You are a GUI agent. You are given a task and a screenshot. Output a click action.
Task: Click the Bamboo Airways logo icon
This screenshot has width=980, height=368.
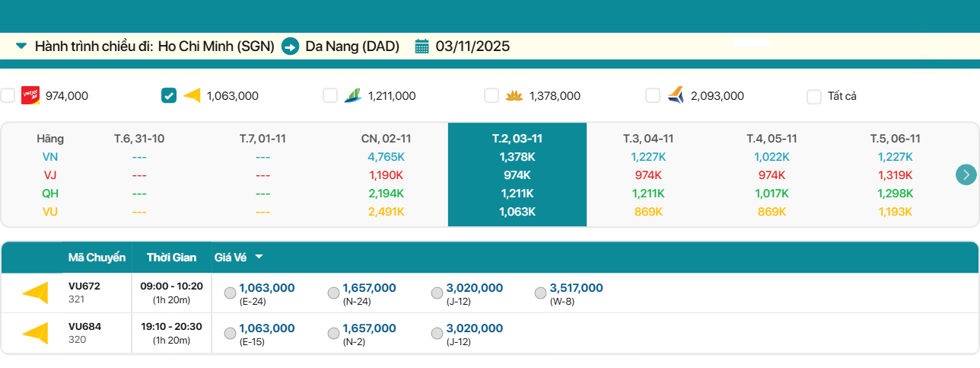(x=353, y=95)
